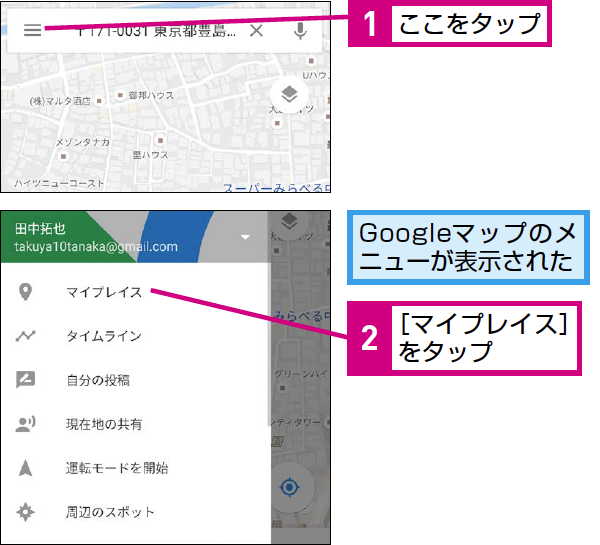Open 周辺のスポット menu entry
Viewport: 600px width, 545px height.
pyautogui.click(x=110, y=512)
